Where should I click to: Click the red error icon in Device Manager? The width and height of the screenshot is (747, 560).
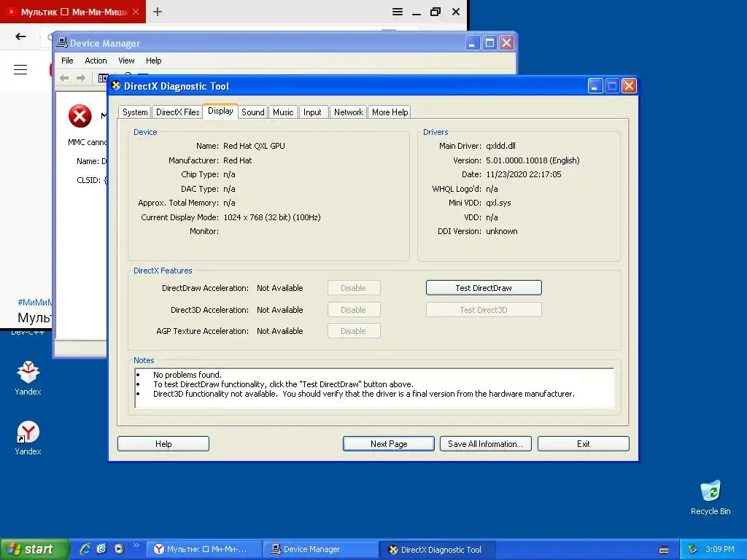pos(80,116)
